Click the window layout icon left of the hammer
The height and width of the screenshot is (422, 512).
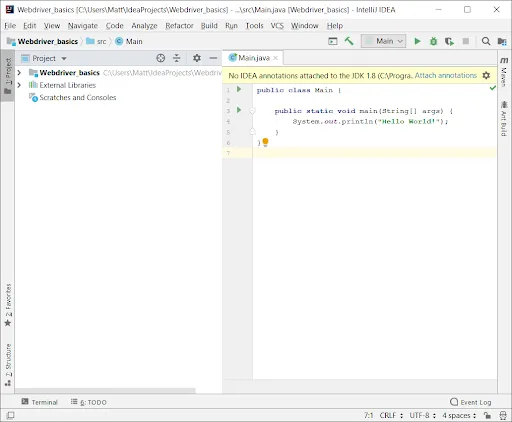[x=333, y=41]
